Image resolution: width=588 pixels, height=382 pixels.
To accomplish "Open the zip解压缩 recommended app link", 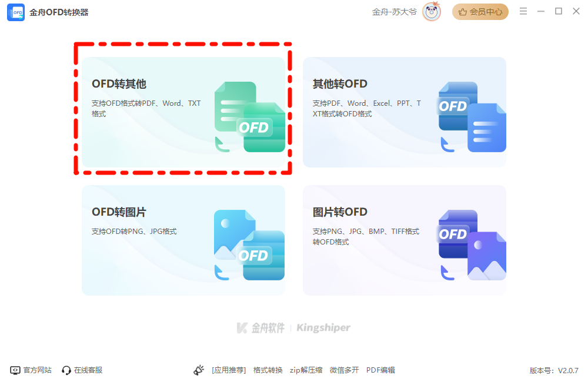I will [x=306, y=370].
